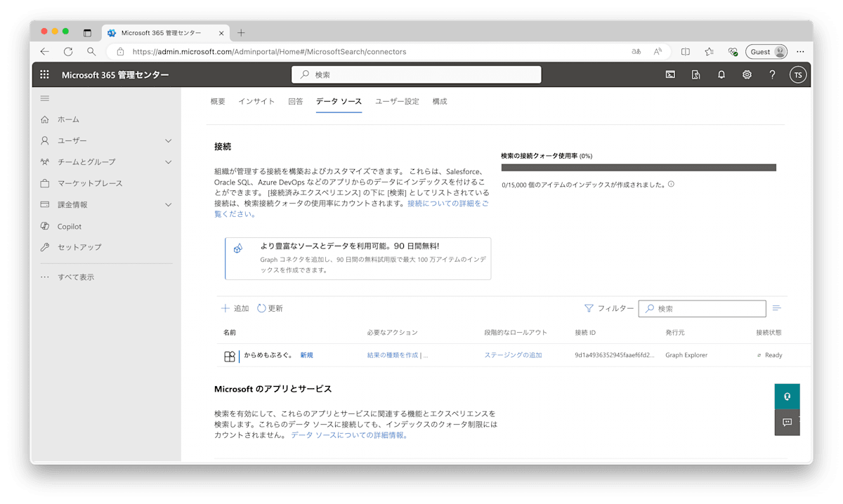This screenshot has width=843, height=504.
Task: Click the 発行元 column header
Action: (x=675, y=332)
